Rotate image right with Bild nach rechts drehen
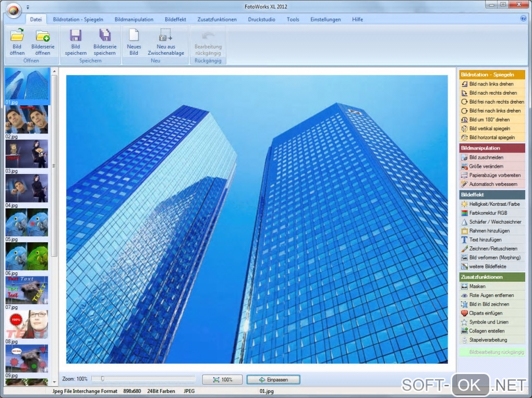The height and width of the screenshot is (398, 532). pos(492,93)
